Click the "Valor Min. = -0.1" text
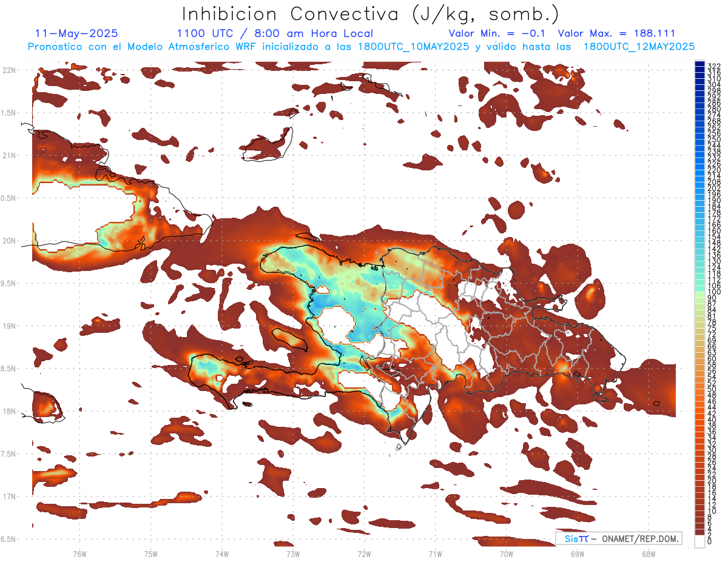This screenshot has height=562, width=728. pyautogui.click(x=497, y=33)
